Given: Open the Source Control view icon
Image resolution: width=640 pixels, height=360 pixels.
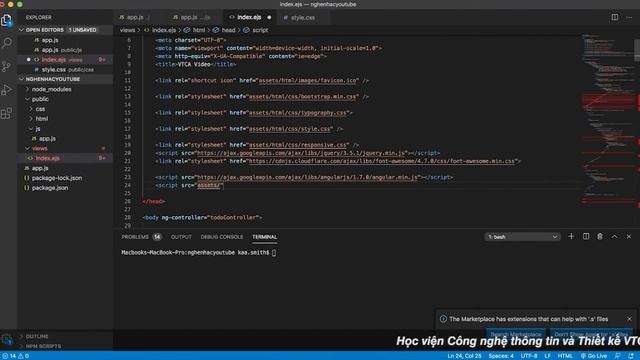Looking at the screenshot, I should [x=7, y=66].
